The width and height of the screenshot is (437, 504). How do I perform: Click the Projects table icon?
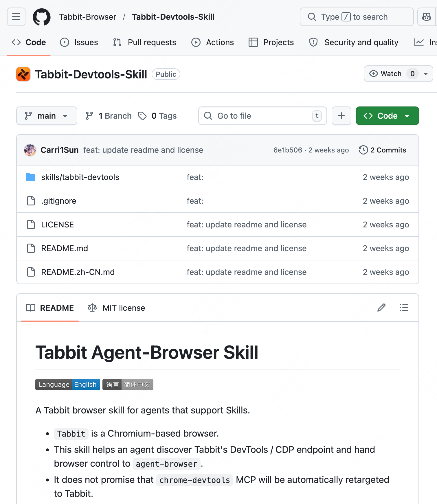(x=253, y=42)
